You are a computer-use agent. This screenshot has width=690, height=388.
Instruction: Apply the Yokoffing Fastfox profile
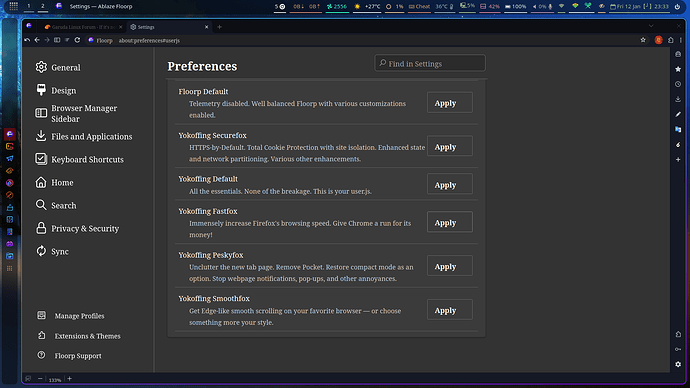449,222
